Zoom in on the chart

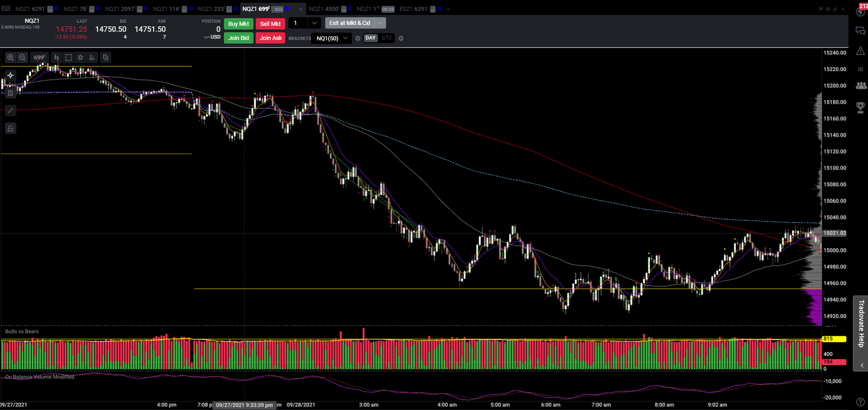(10, 57)
